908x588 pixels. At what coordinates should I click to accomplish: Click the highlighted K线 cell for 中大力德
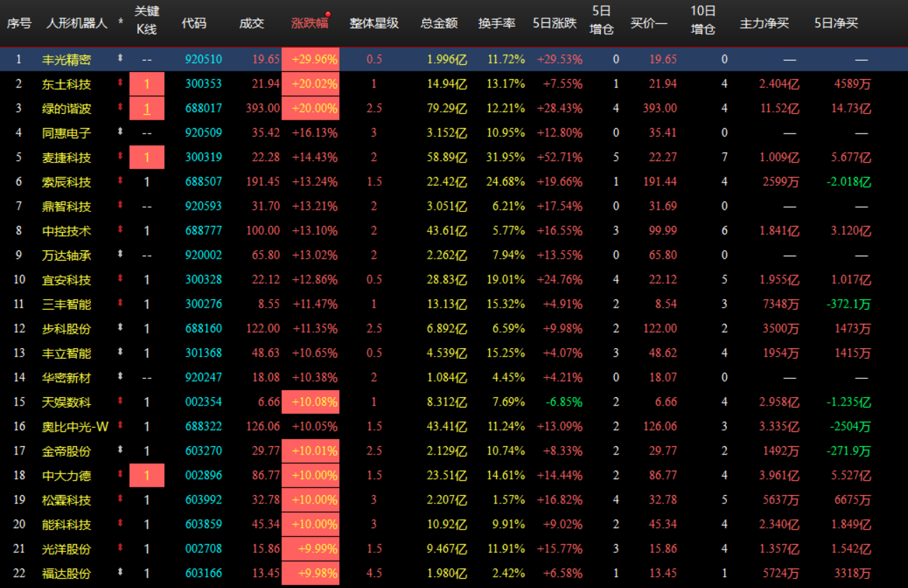click(147, 475)
